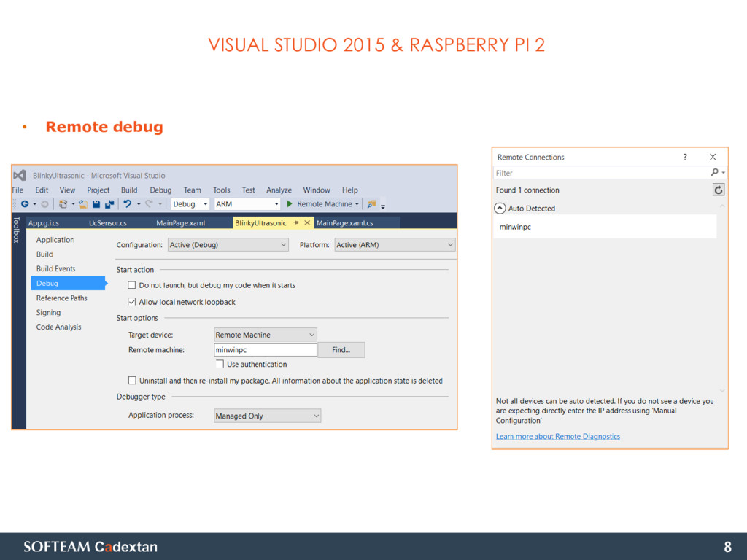
Task: Click the Undo toolbar icon
Action: tap(127, 204)
